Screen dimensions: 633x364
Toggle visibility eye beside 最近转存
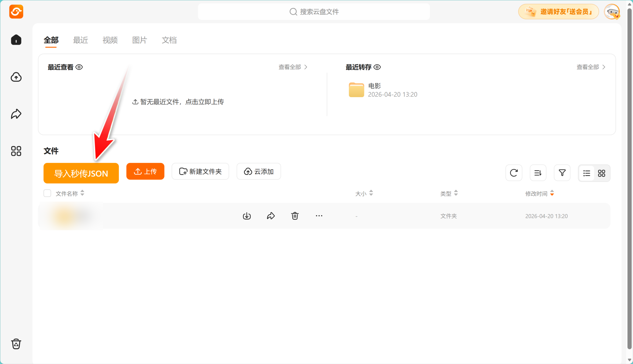point(377,67)
